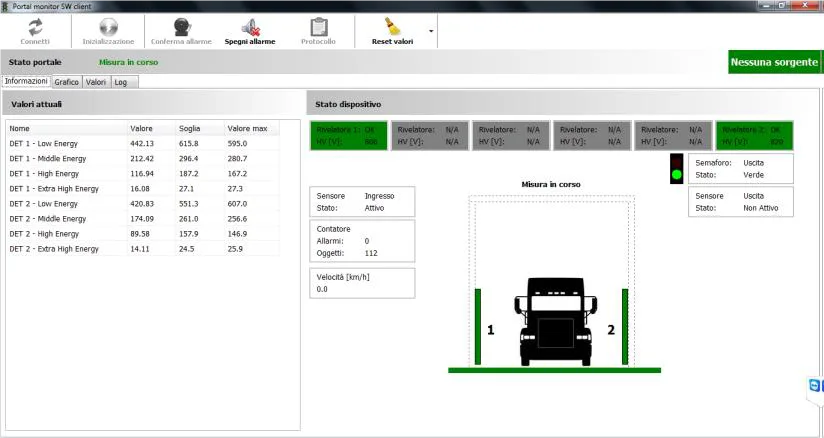
Task: Click the Contatore Oggetti value 112
Action: tap(371, 253)
